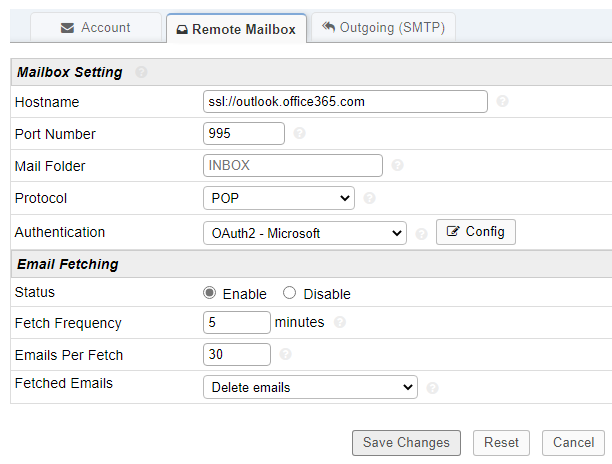Image resolution: width=612 pixels, height=464 pixels.
Task: Click help icon beside Mail Folder
Action: coord(398,165)
